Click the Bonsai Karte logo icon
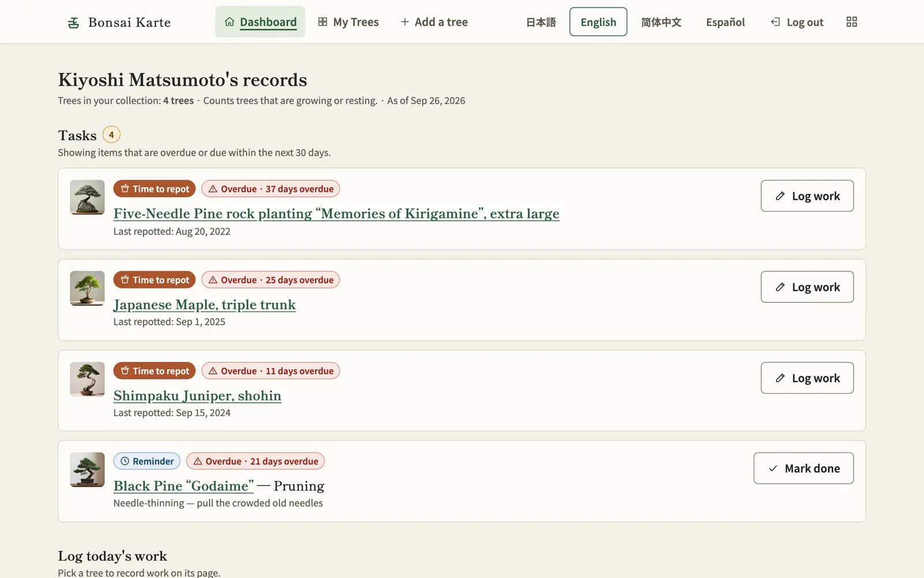The height and width of the screenshot is (578, 924). pyautogui.click(x=73, y=23)
